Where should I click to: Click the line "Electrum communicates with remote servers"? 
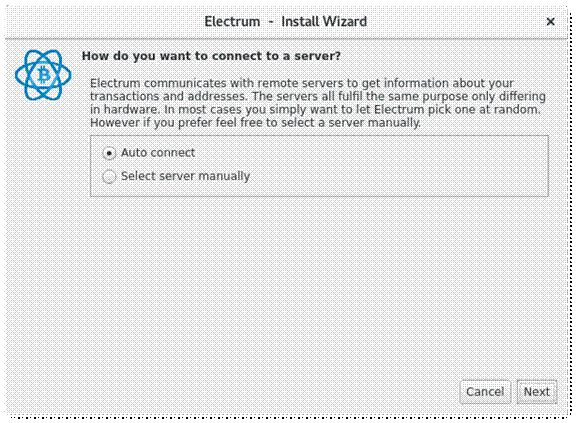click(x=302, y=83)
